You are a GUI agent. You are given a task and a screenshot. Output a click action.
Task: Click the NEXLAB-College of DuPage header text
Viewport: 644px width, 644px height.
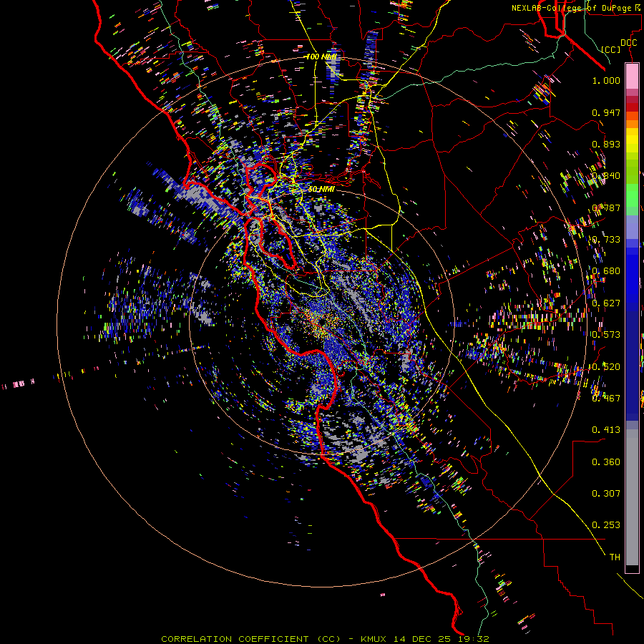click(575, 8)
